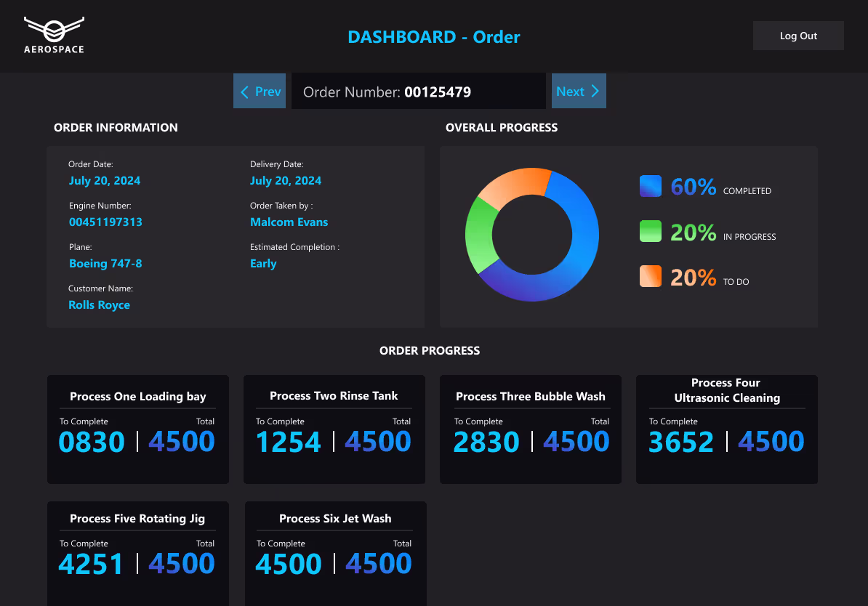Screen dimensions: 868x606
Task: Open the Process Four Ultrasonic Cleaning card title
Action: point(727,390)
